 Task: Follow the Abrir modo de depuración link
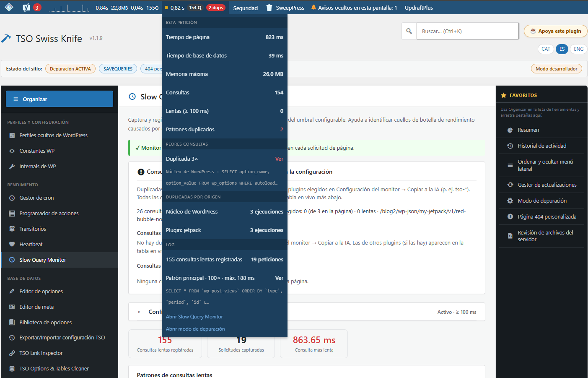(195, 329)
